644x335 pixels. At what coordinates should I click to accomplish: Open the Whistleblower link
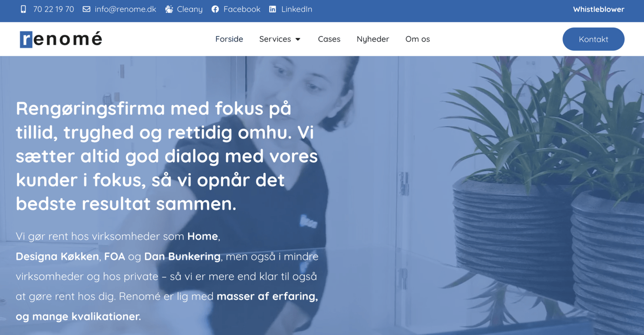[598, 9]
